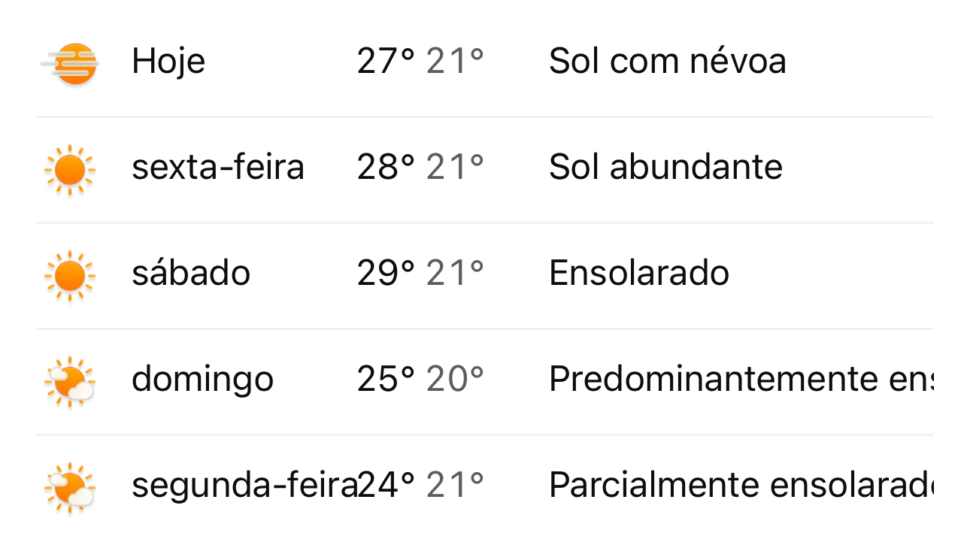Click the 29° high for sábado
This screenshot has height=560, width=970.
tap(386, 273)
